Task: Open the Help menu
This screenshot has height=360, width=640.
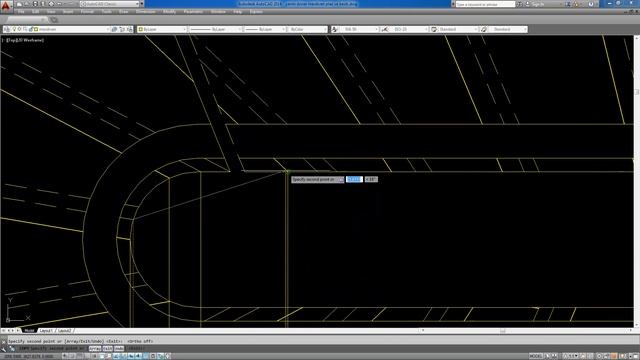Action: point(238,12)
